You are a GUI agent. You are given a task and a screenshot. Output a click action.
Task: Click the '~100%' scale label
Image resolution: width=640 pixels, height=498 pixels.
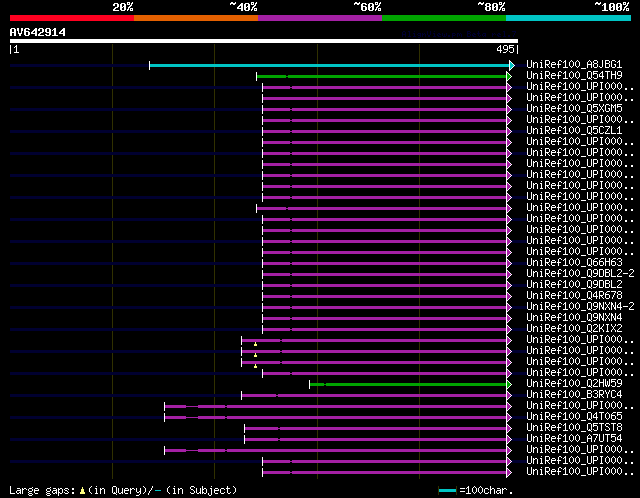611,7
